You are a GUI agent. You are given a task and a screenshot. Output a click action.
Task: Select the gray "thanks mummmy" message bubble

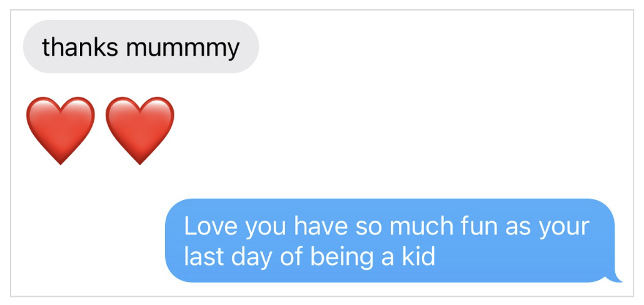[x=141, y=47]
